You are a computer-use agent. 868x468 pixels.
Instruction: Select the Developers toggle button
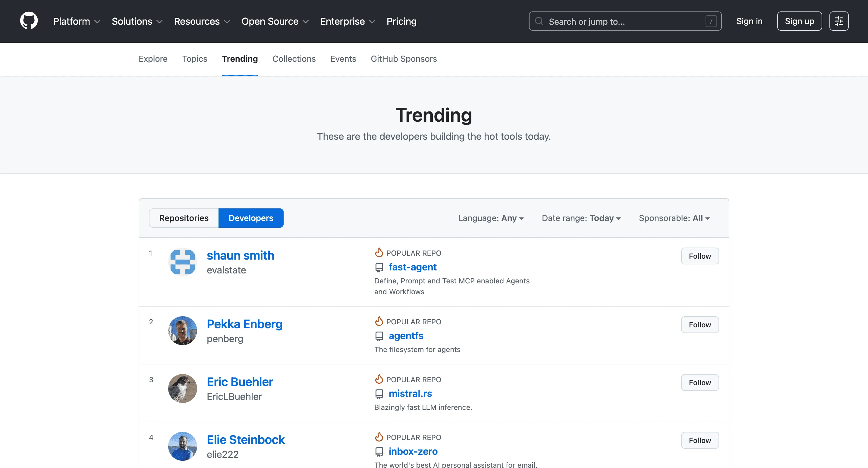click(251, 218)
